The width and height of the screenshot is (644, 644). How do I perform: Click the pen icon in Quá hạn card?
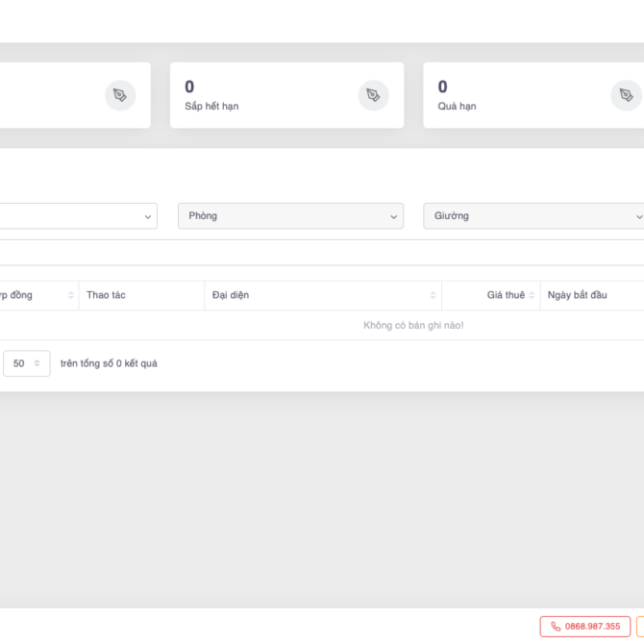point(626,95)
